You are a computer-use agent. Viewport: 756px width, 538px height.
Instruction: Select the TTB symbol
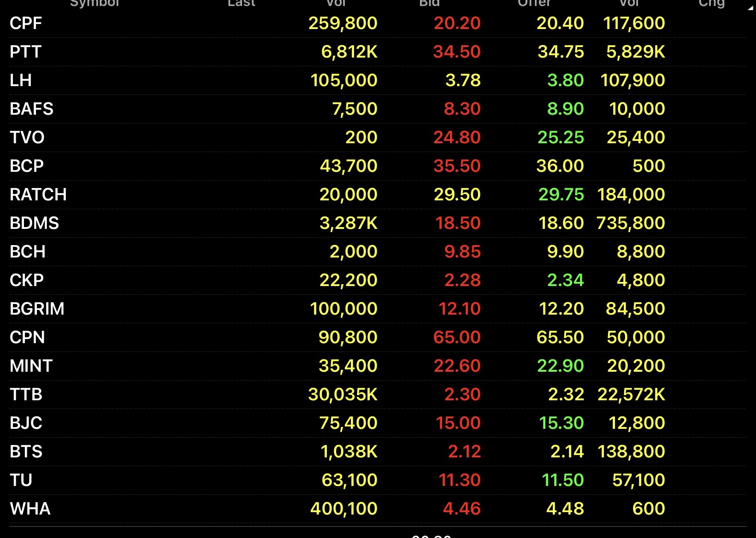click(26, 394)
